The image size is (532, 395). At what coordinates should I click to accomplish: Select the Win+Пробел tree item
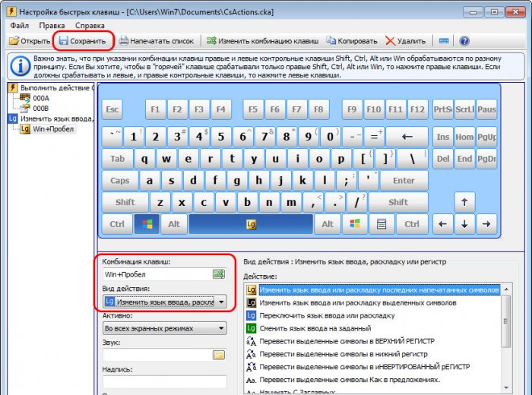pos(47,129)
